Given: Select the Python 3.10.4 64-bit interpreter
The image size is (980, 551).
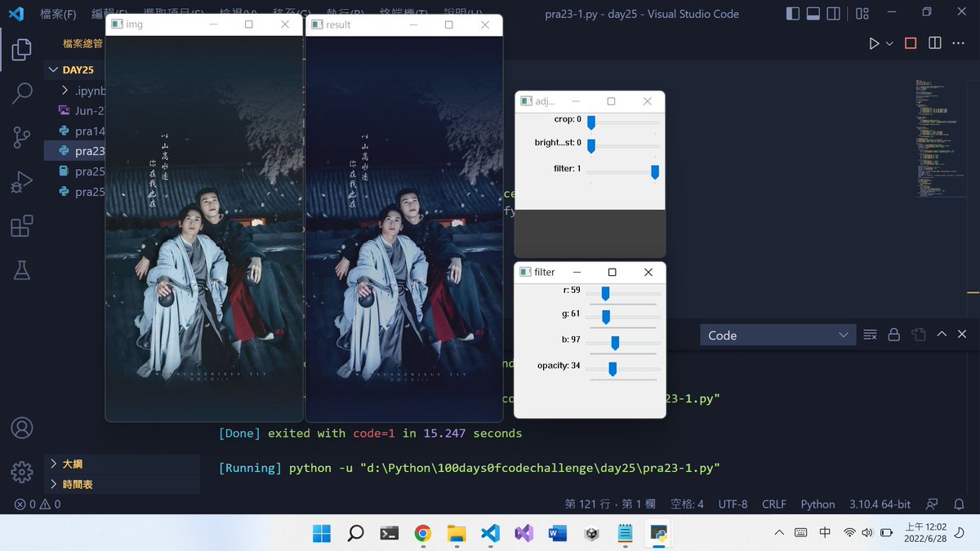Looking at the screenshot, I should (x=880, y=504).
